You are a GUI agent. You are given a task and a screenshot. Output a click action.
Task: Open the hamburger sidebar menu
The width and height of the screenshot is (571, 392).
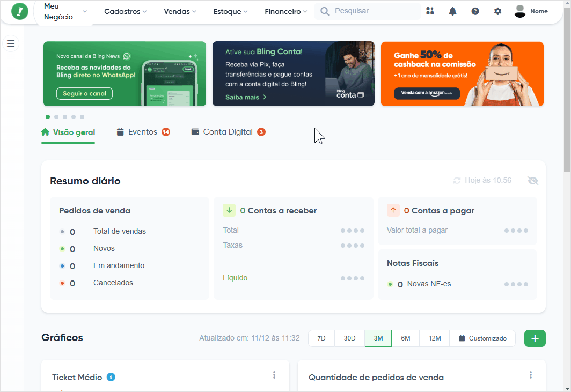(11, 43)
